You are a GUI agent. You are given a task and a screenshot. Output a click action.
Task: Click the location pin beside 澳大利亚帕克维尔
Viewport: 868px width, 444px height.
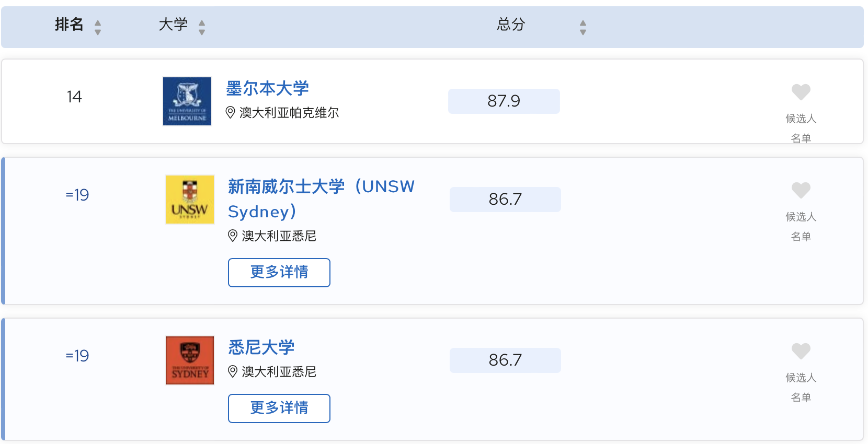pyautogui.click(x=230, y=113)
